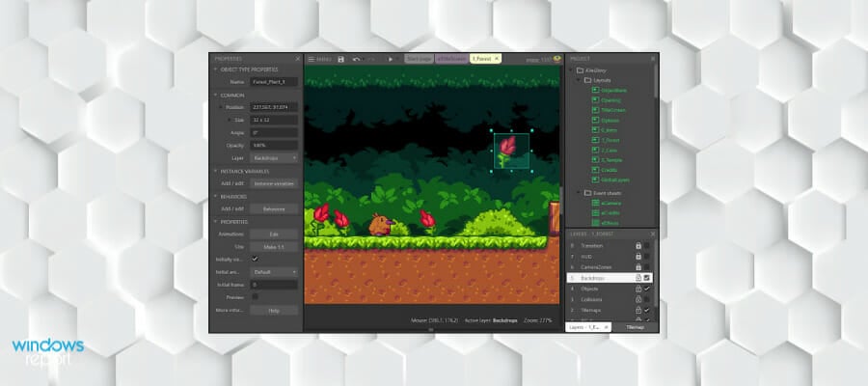
Task: Toggle the Preview checkbox
Action: coord(255,297)
